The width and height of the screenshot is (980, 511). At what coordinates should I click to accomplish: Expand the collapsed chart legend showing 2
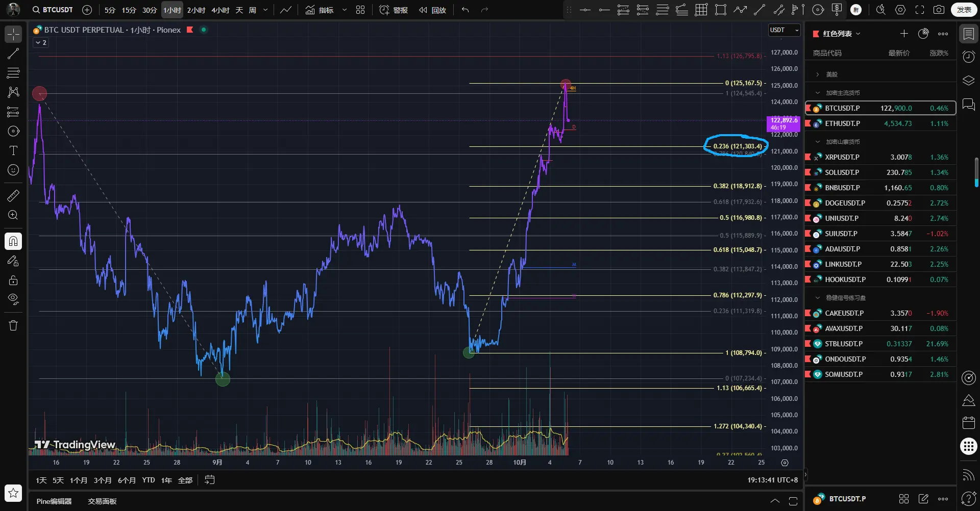(40, 43)
